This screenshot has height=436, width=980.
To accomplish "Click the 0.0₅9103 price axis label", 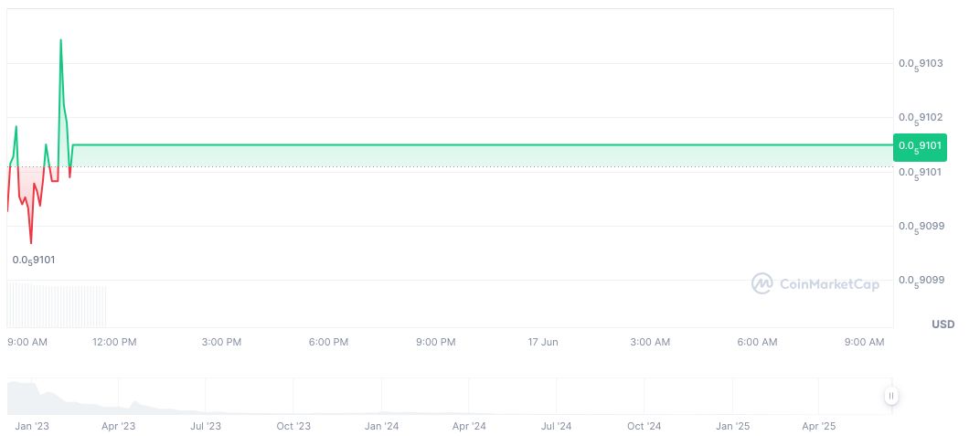I will point(921,64).
